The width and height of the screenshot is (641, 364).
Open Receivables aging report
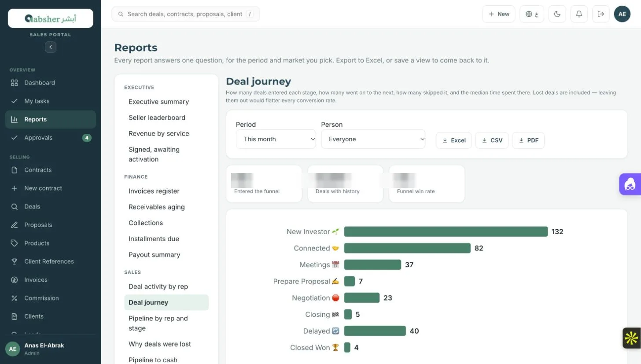click(166, 207)
